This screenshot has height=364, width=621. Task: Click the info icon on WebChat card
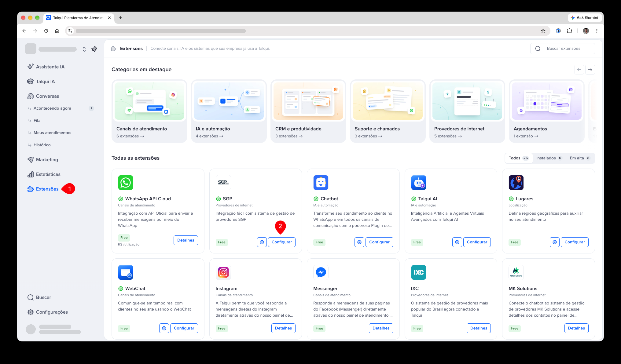point(164,328)
